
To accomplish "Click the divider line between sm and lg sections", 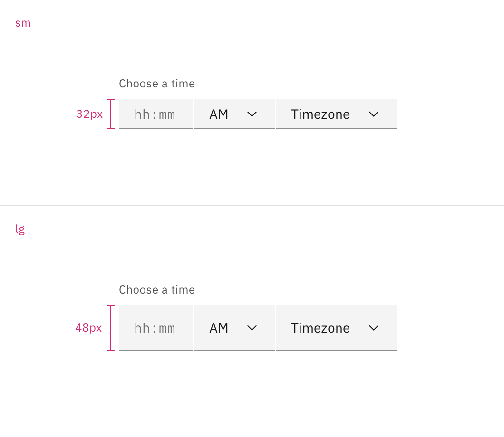I will pos(252,205).
